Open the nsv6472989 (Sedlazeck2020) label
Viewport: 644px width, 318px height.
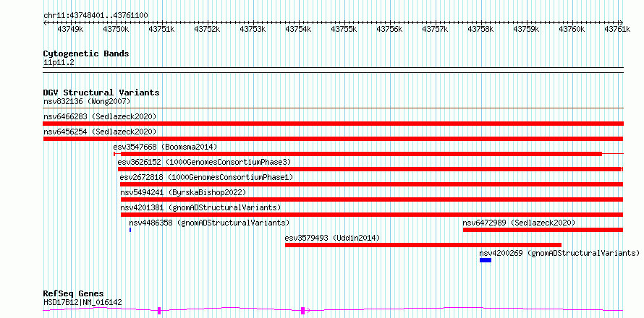(519, 223)
